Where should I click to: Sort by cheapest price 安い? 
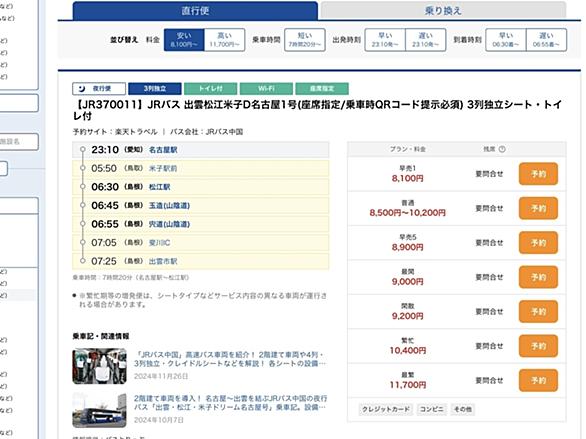coord(184,40)
